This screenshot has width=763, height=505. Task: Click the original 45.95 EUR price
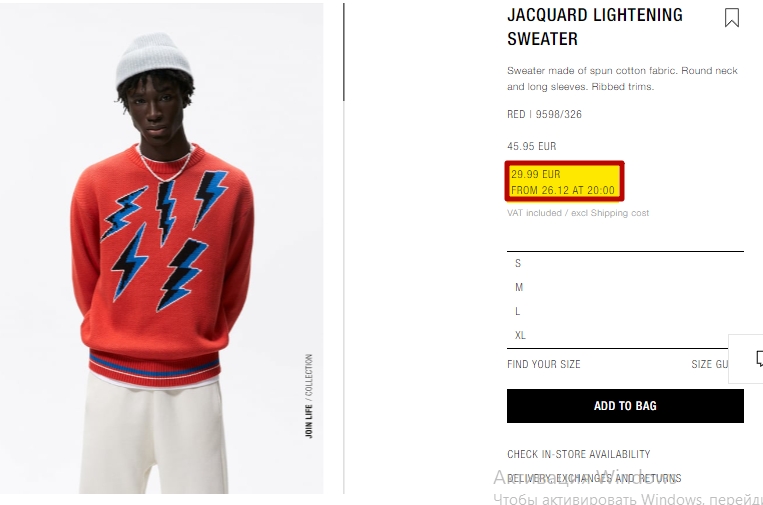(x=531, y=146)
